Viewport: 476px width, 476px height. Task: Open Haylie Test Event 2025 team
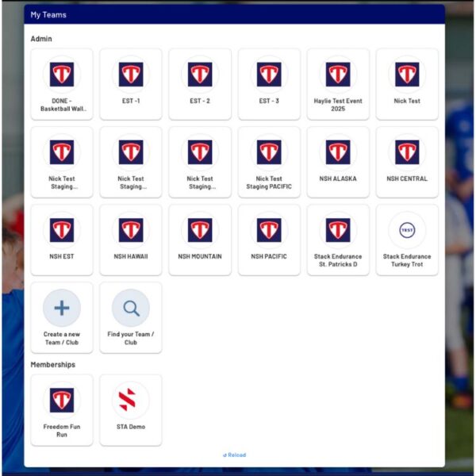pos(338,83)
